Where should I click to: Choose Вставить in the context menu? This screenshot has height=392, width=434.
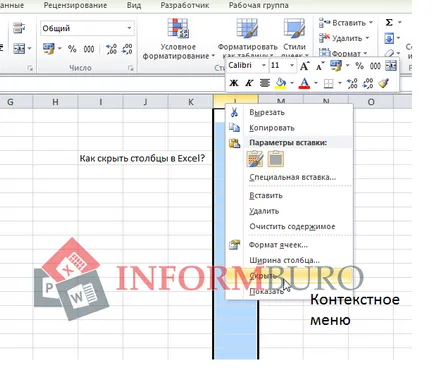266,195
